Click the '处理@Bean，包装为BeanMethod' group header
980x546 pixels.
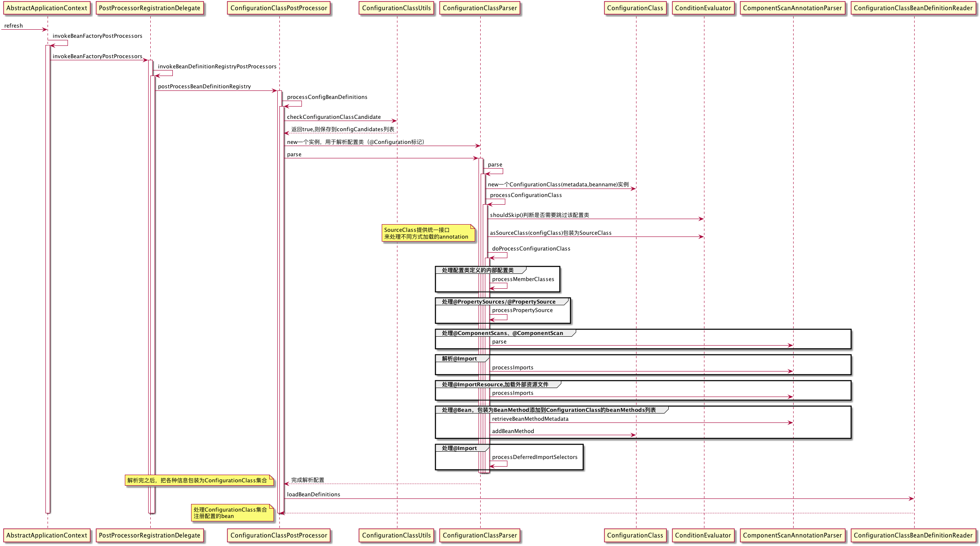pyautogui.click(x=552, y=410)
